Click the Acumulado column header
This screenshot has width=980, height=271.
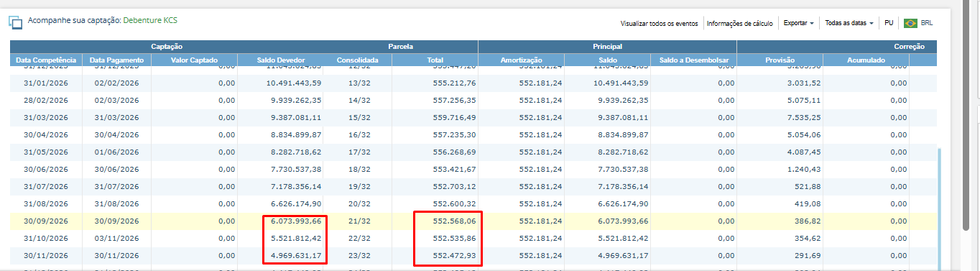(x=866, y=60)
